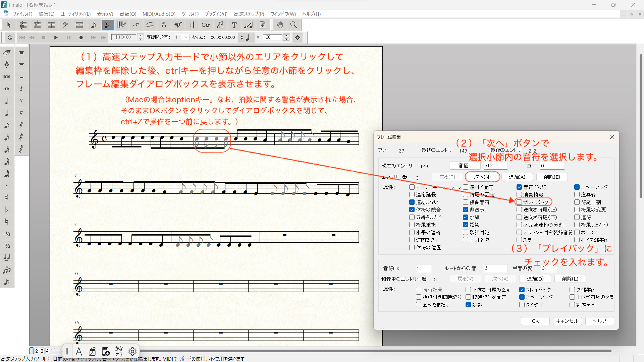The image size is (644, 362).
Task: Choose the quarter note duration
Action: [7, 113]
